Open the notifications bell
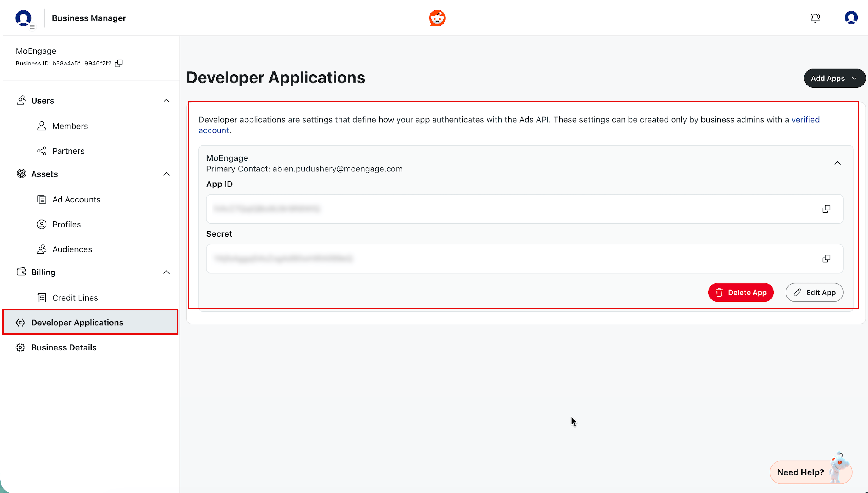868x493 pixels. point(815,18)
